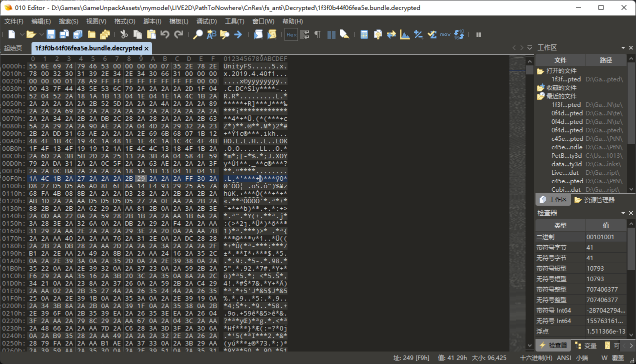Click the pause icon in toolbar
Image resolution: width=636 pixels, height=364 pixels.
(x=478, y=34)
